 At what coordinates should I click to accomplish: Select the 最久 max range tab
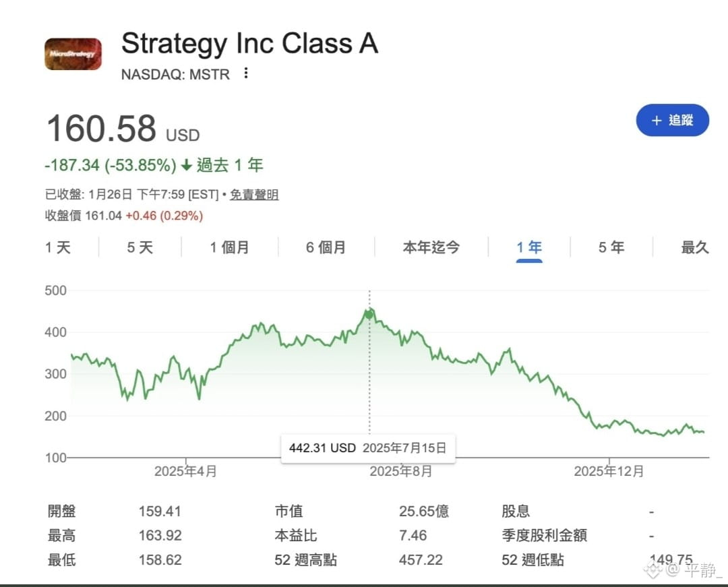[694, 247]
